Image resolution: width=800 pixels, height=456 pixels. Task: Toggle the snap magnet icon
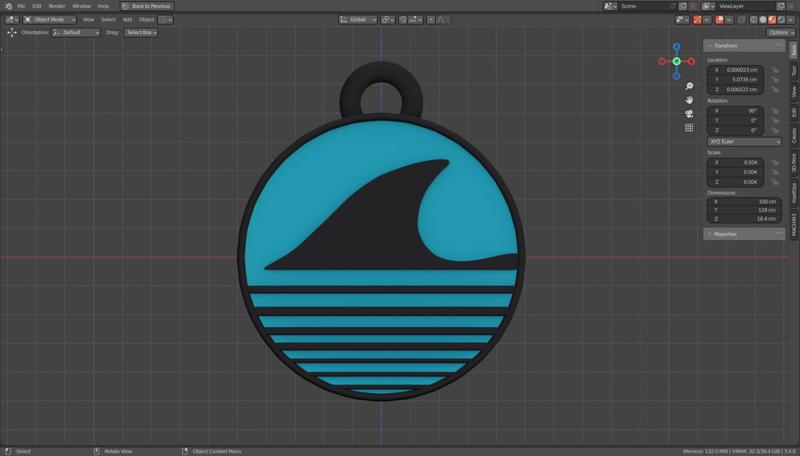pyautogui.click(x=403, y=19)
